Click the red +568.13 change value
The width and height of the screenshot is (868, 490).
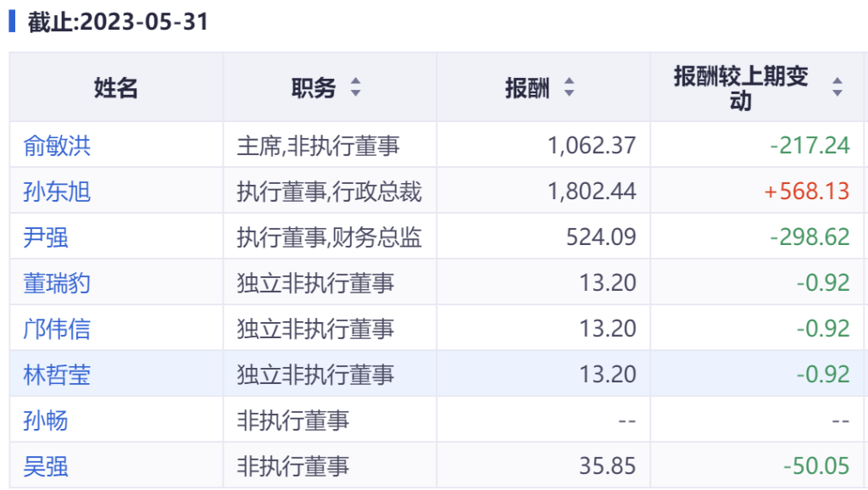tap(806, 192)
